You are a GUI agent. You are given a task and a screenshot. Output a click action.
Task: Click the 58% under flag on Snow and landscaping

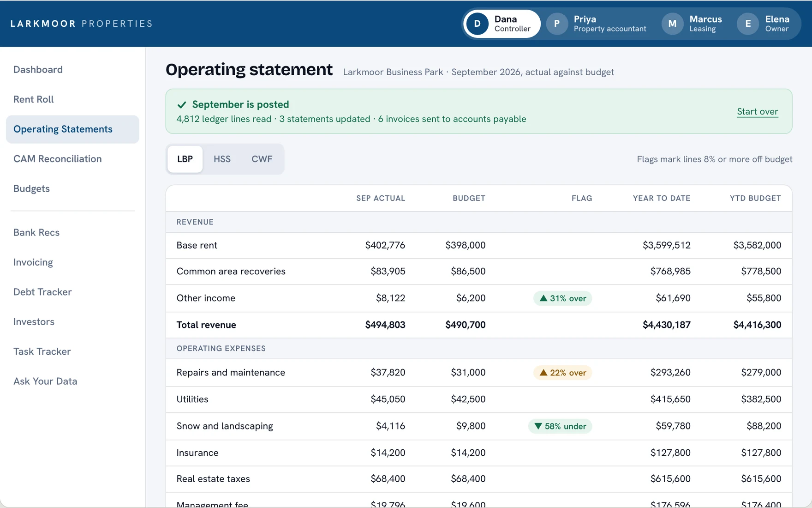pos(560,426)
